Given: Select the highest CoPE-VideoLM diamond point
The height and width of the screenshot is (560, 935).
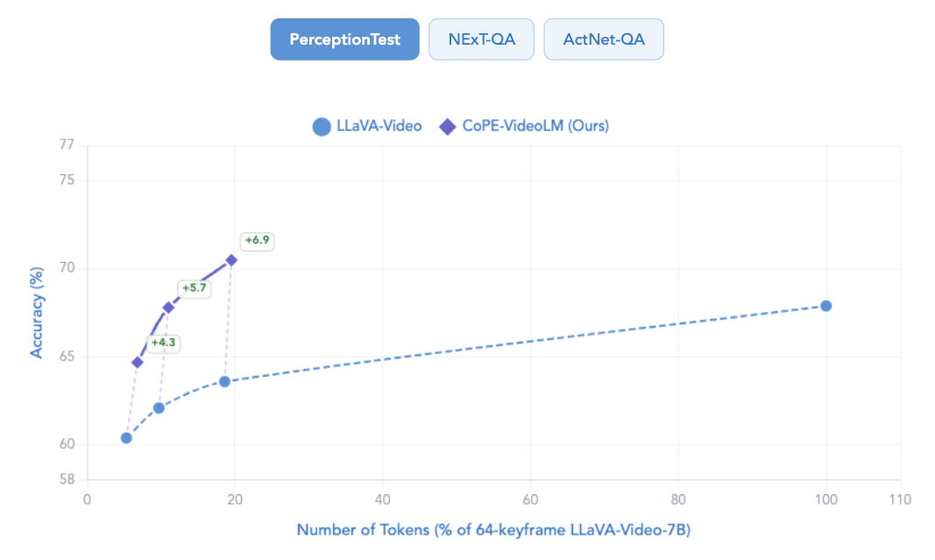Looking at the screenshot, I should point(231,259).
